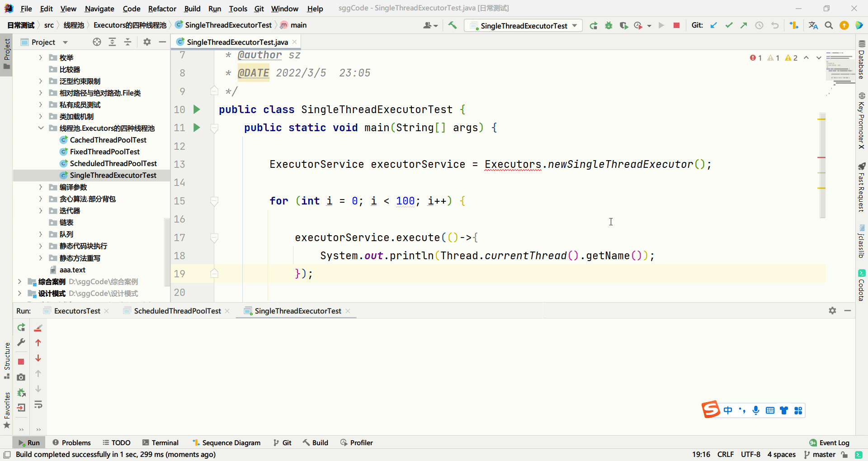868x461 pixels.
Task: Open Search Everywhere magnifier
Action: click(829, 25)
